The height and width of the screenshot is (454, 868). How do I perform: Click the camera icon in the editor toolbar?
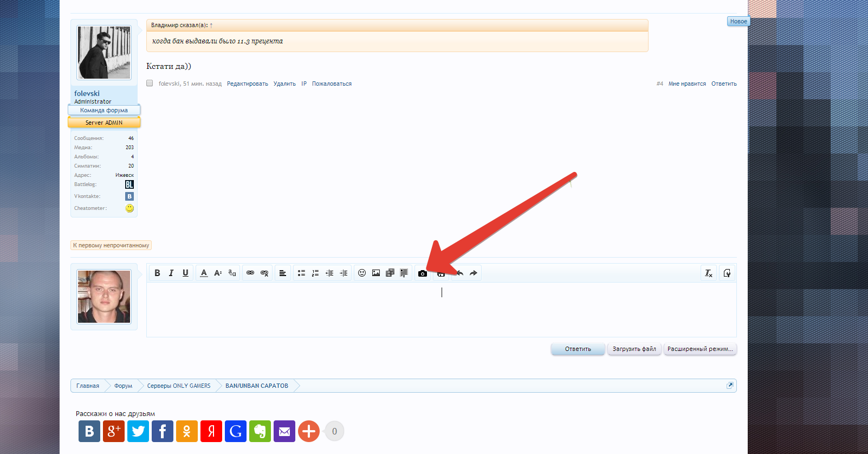coord(423,273)
